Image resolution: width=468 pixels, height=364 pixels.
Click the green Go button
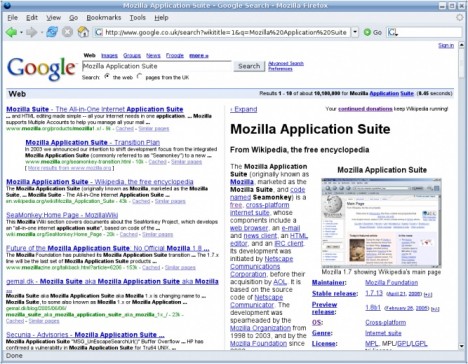point(372,32)
